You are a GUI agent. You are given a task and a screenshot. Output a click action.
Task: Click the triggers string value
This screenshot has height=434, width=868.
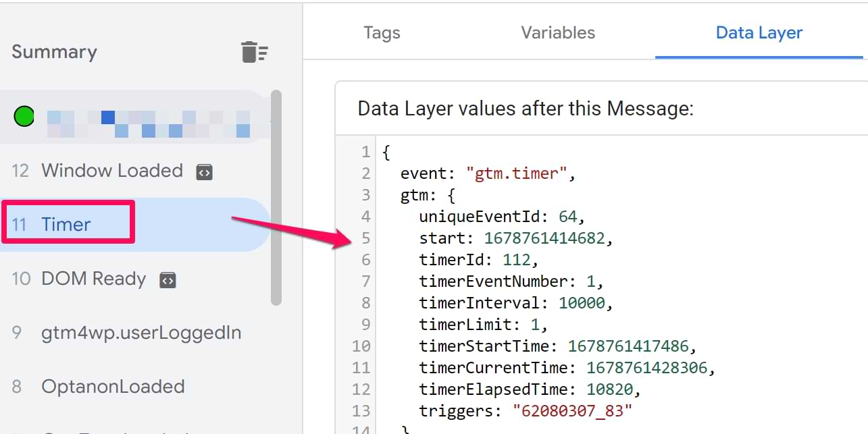pos(572,411)
